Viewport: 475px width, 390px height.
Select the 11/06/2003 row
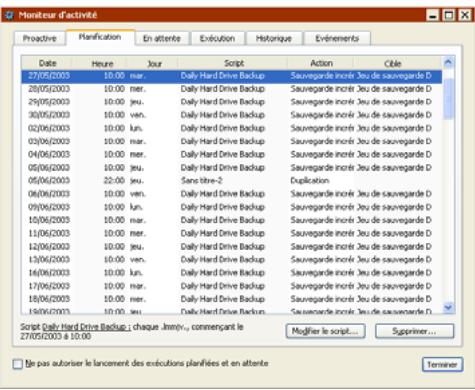click(x=232, y=233)
